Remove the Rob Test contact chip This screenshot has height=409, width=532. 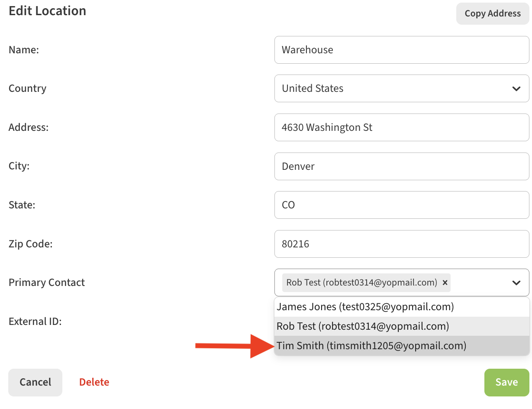coord(445,282)
